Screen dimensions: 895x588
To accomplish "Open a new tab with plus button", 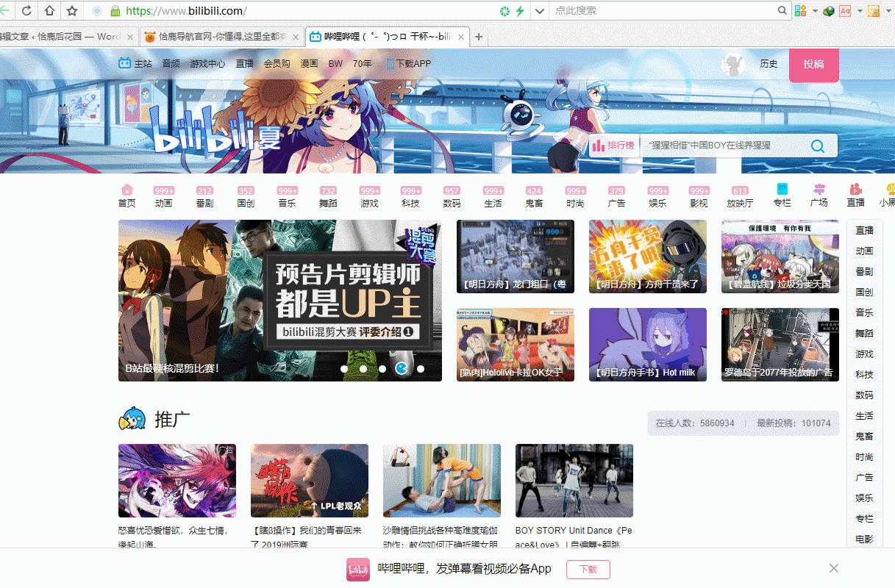I will point(479,37).
